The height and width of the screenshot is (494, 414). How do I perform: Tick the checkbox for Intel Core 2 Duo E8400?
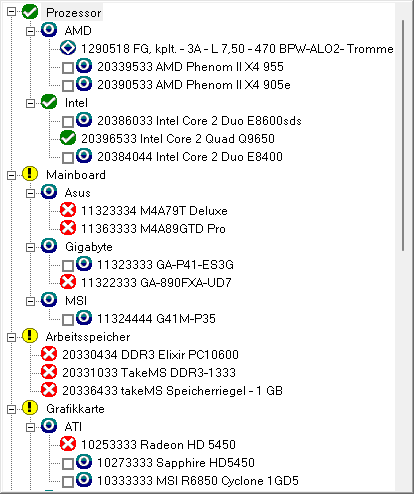68,158
